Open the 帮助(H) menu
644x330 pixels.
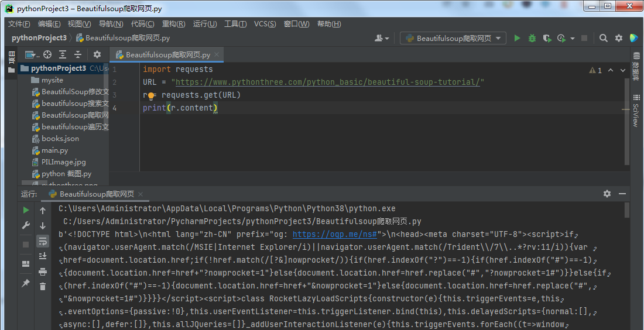tap(329, 24)
